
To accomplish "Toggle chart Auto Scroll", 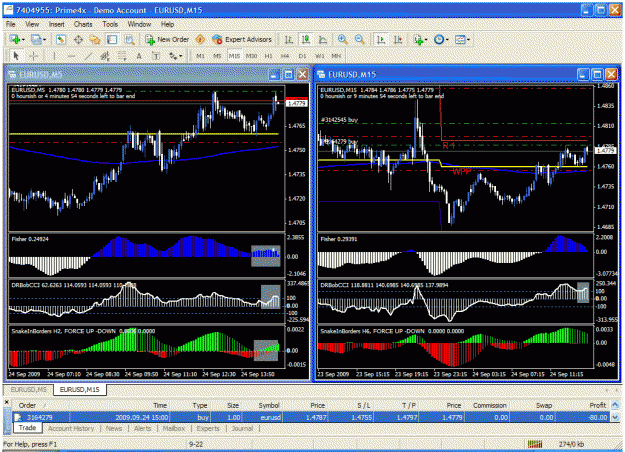I will (x=381, y=39).
